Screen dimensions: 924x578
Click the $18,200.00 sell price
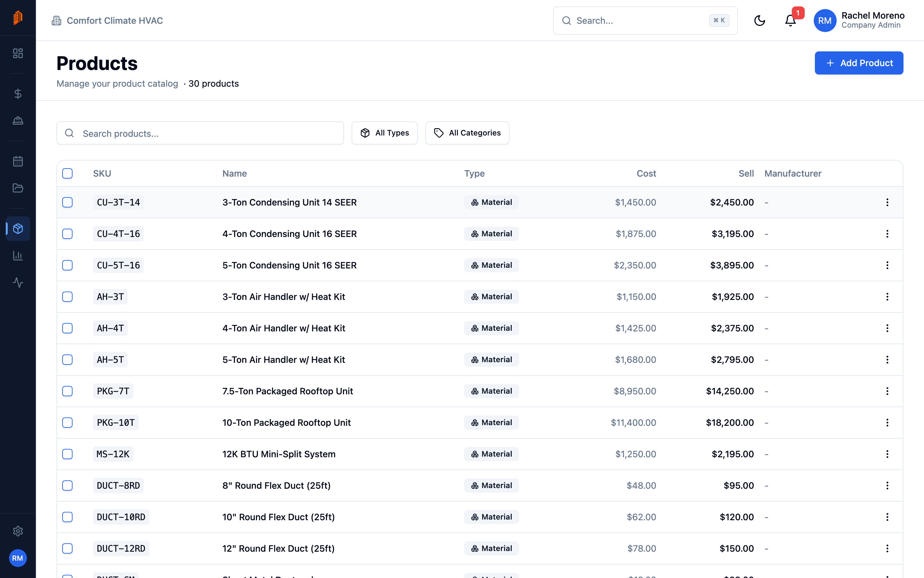pyautogui.click(x=730, y=422)
